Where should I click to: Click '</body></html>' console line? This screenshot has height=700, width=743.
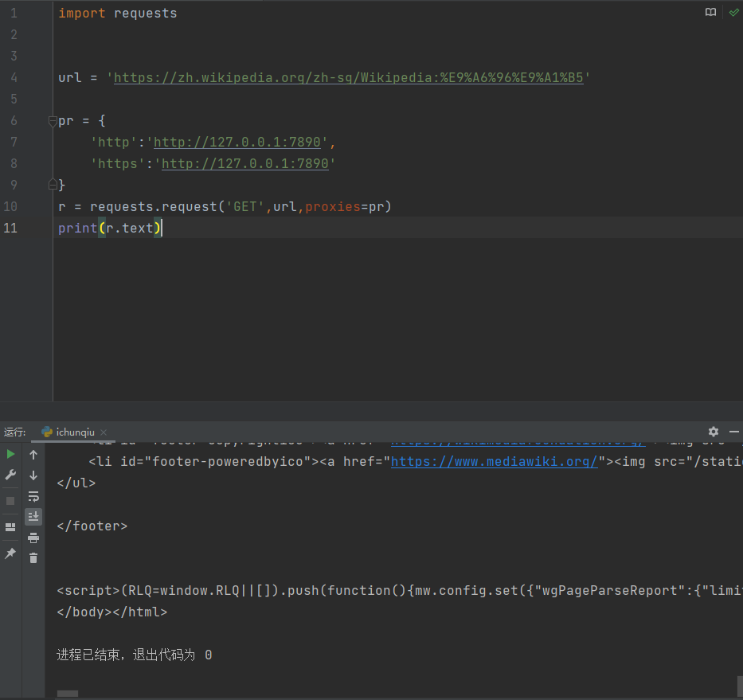pyautogui.click(x=111, y=612)
